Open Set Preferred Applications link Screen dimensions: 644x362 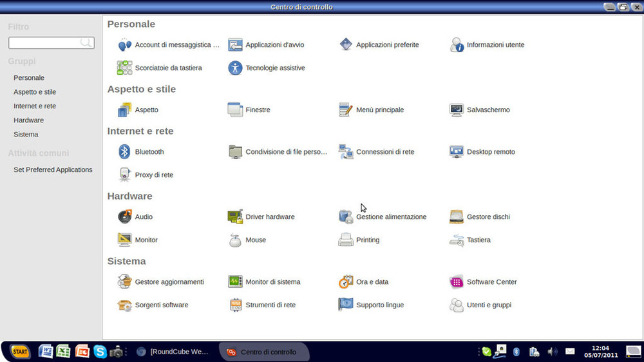tap(53, 169)
